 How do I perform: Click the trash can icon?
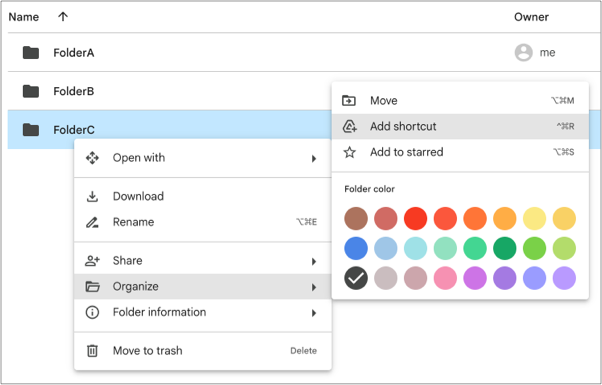pos(92,350)
